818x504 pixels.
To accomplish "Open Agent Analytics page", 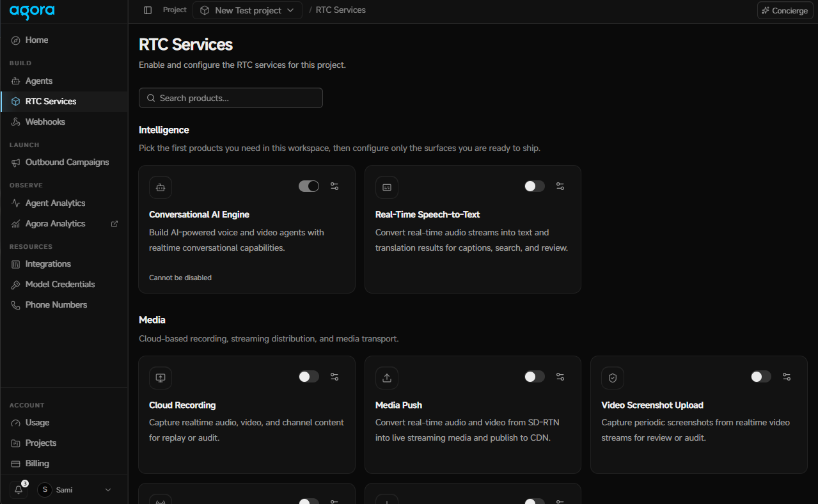I will [x=64, y=203].
